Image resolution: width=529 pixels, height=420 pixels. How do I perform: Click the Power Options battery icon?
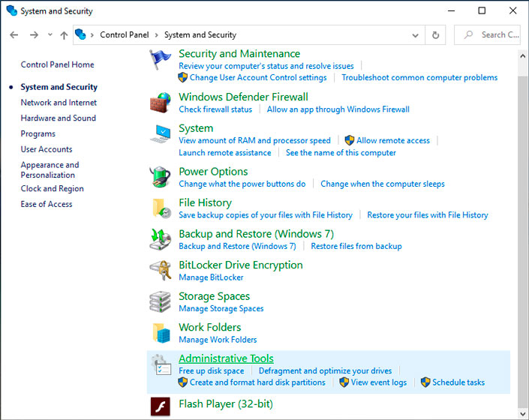(x=160, y=177)
